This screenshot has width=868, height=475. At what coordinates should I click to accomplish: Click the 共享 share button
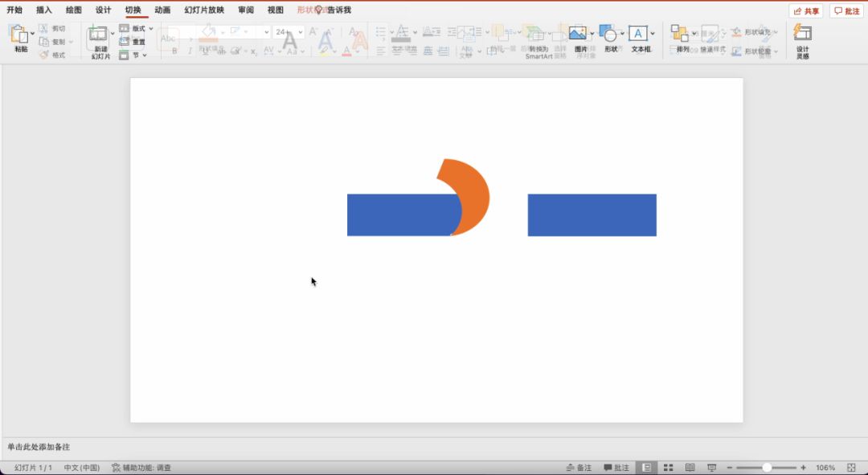click(806, 11)
